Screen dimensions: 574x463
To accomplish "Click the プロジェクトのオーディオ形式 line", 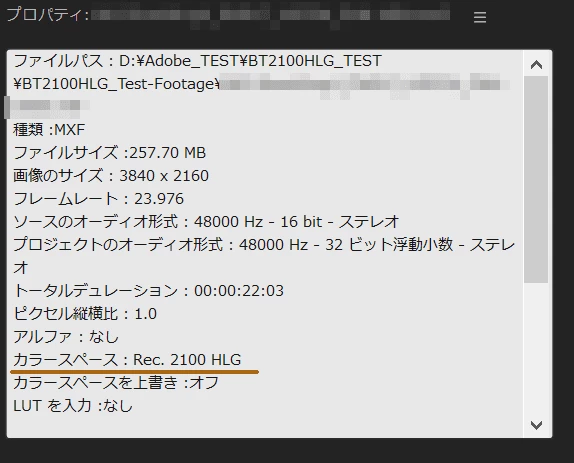I will tap(264, 256).
